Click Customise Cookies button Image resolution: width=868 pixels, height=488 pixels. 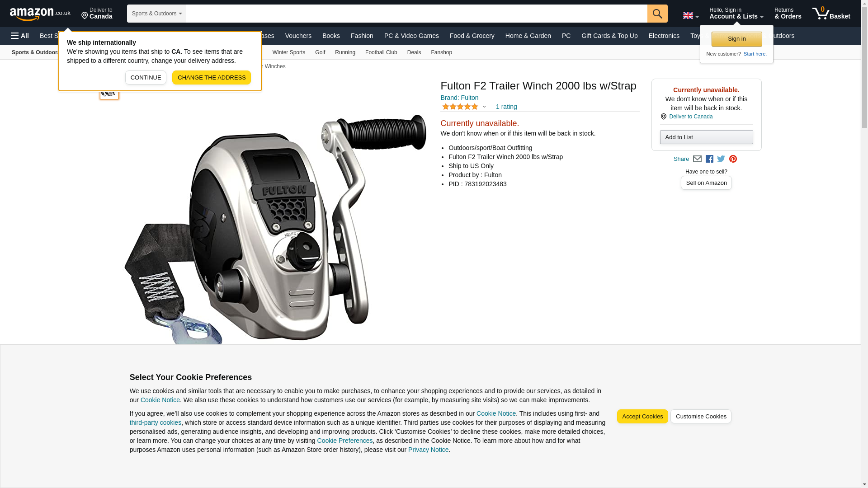[701, 417]
